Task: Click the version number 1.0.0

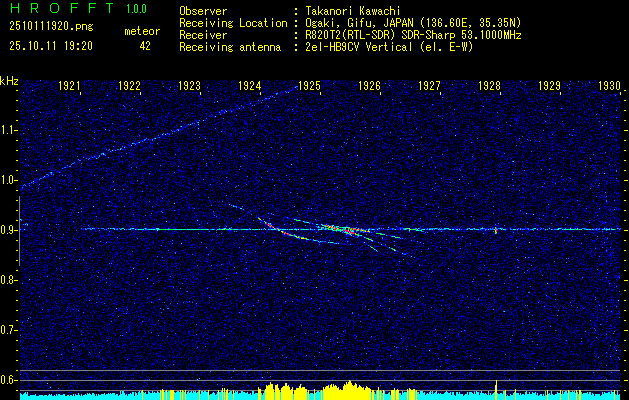Action: click(x=136, y=8)
